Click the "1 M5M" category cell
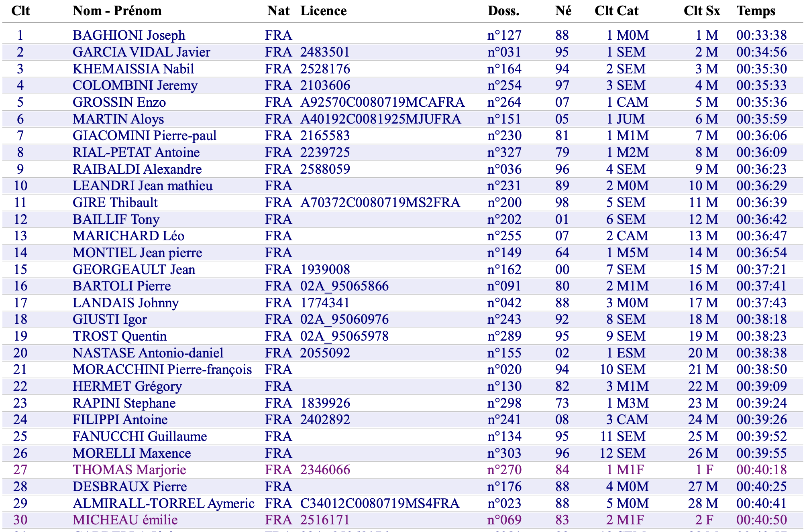The height and width of the screenshot is (532, 807). [627, 253]
